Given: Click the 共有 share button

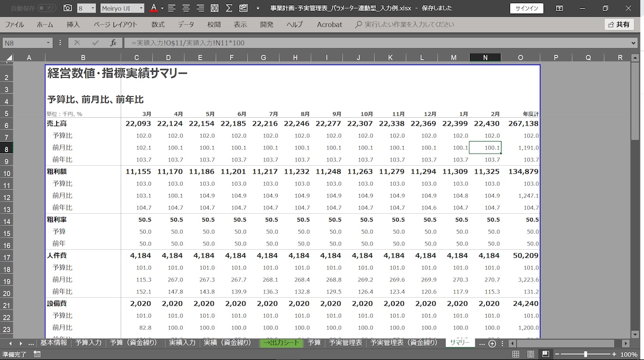Looking at the screenshot, I should (x=619, y=24).
